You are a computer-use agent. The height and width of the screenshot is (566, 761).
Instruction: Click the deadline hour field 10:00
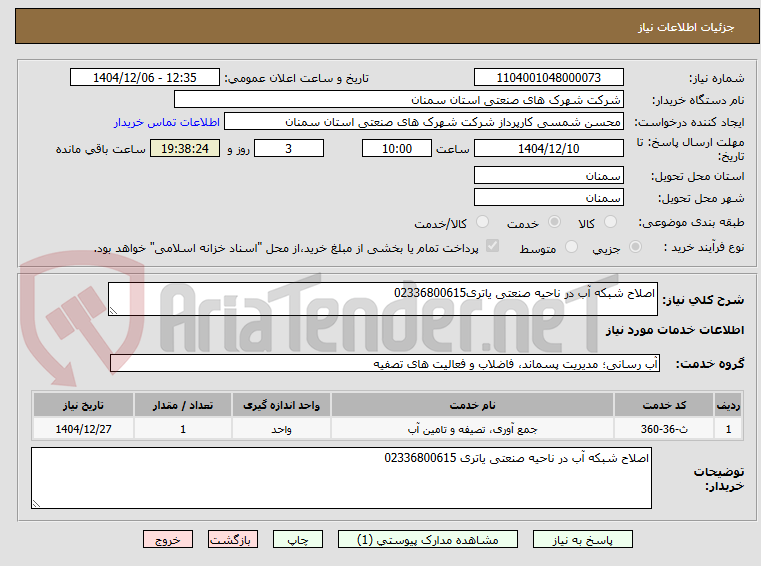pyautogui.click(x=397, y=149)
